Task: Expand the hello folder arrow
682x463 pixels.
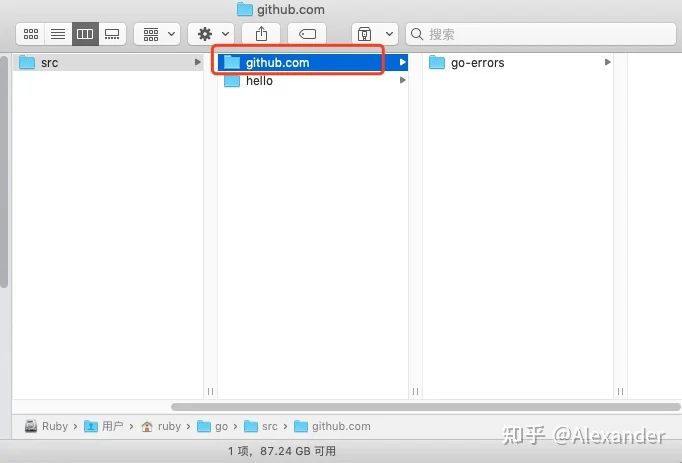Action: click(403, 81)
